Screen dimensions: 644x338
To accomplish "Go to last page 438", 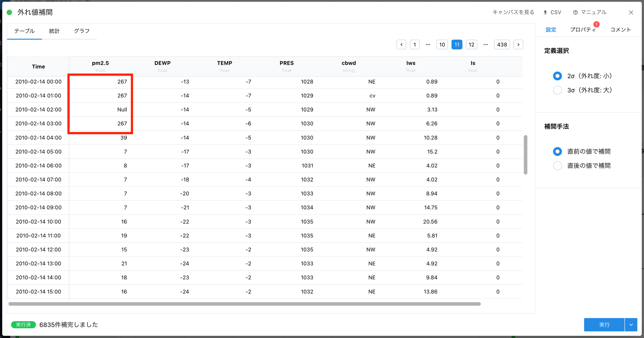I will (x=502, y=45).
